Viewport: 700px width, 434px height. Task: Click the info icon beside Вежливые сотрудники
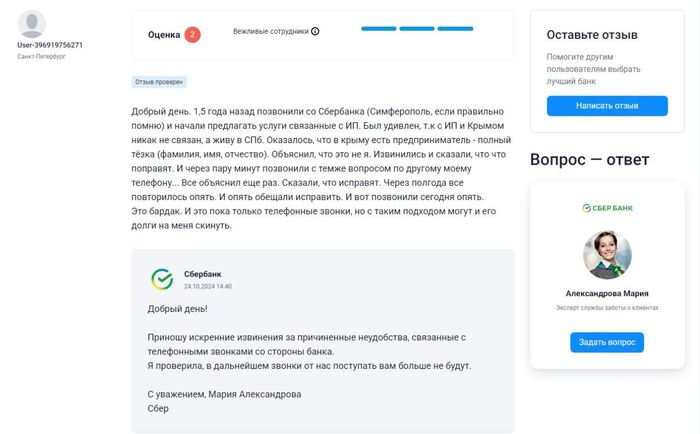(315, 31)
